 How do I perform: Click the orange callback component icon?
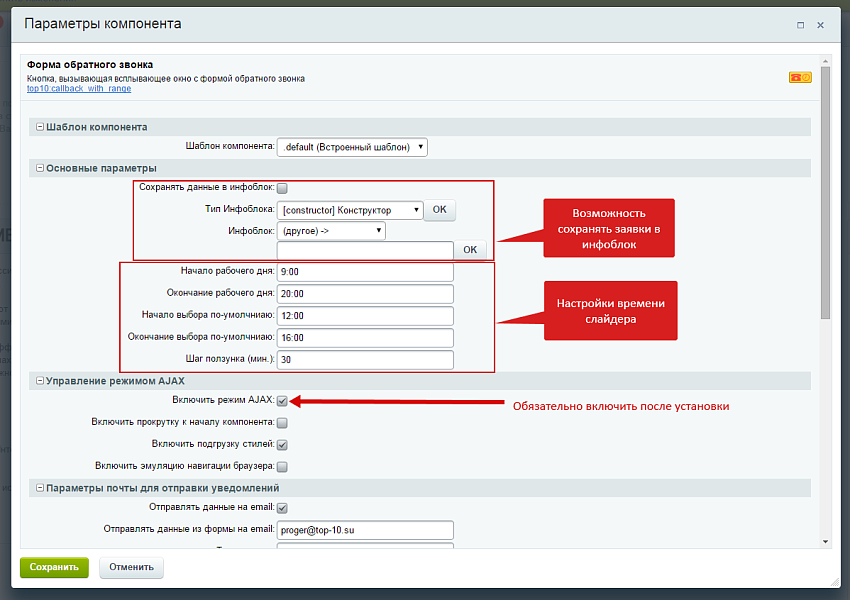[800, 77]
